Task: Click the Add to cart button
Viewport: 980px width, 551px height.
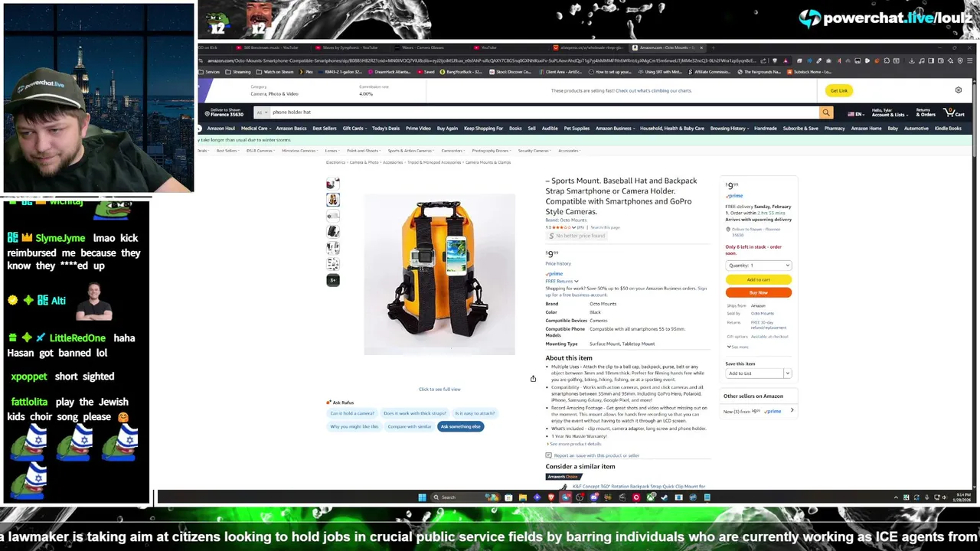Action: (x=758, y=279)
